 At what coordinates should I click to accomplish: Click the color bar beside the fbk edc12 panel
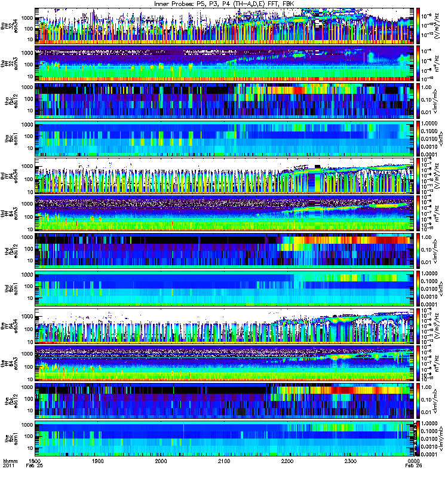click(418, 401)
